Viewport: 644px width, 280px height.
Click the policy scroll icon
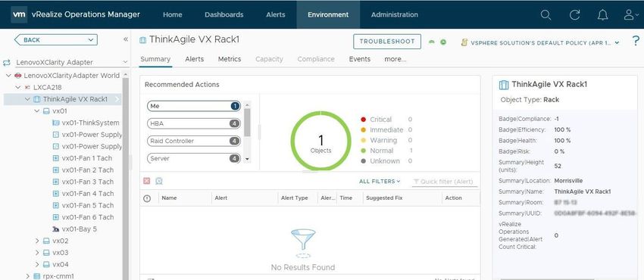click(x=464, y=42)
